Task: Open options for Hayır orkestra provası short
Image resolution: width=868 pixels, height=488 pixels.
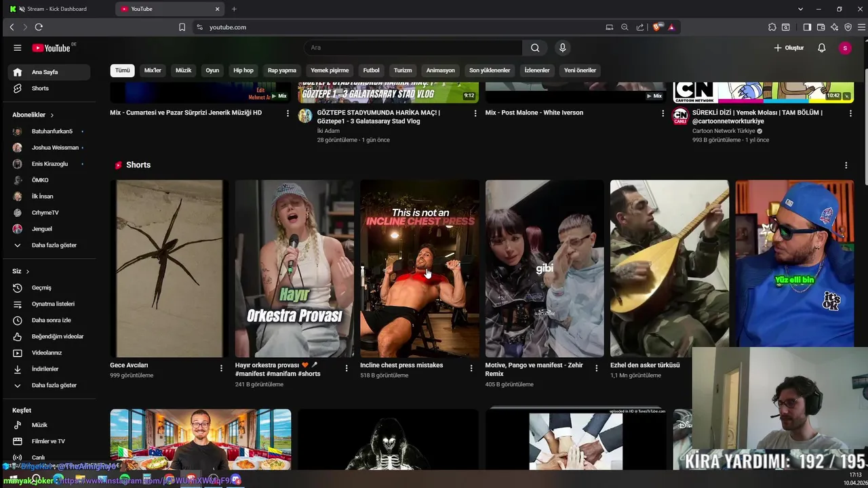Action: (346, 368)
